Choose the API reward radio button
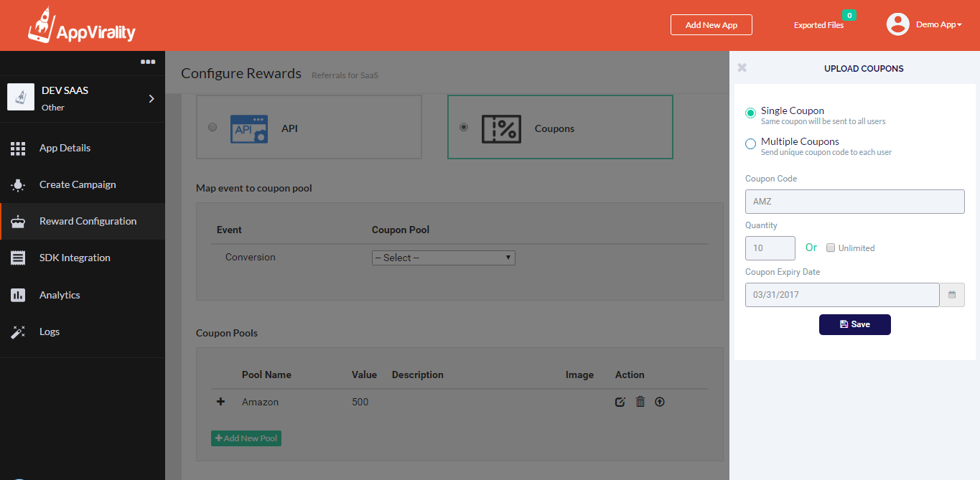 pyautogui.click(x=213, y=127)
